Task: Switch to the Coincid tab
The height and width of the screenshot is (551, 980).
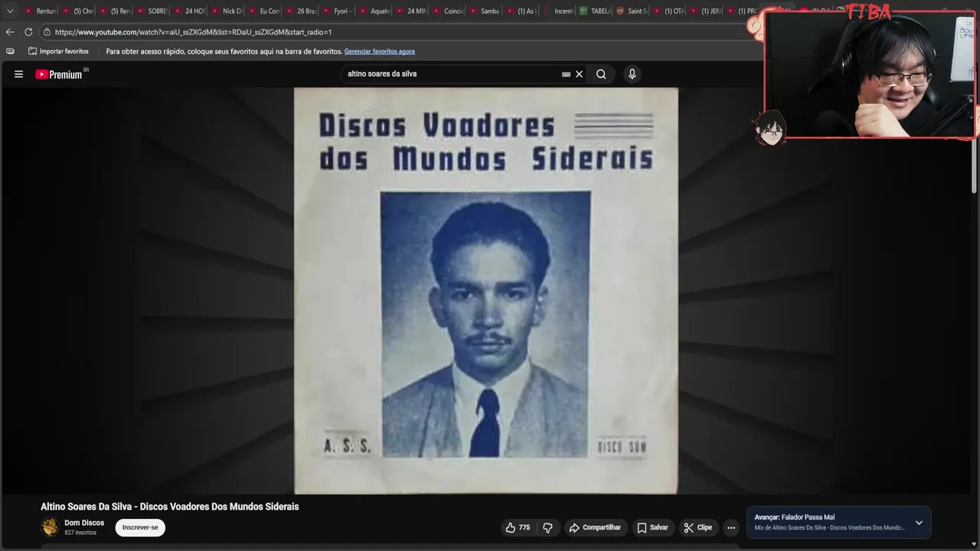Action: (x=449, y=11)
